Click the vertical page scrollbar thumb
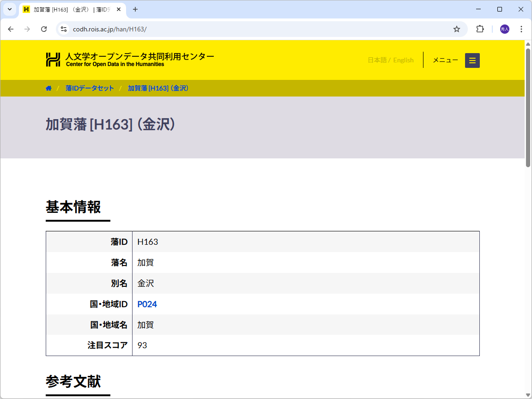532x399 pixels. click(x=528, y=108)
